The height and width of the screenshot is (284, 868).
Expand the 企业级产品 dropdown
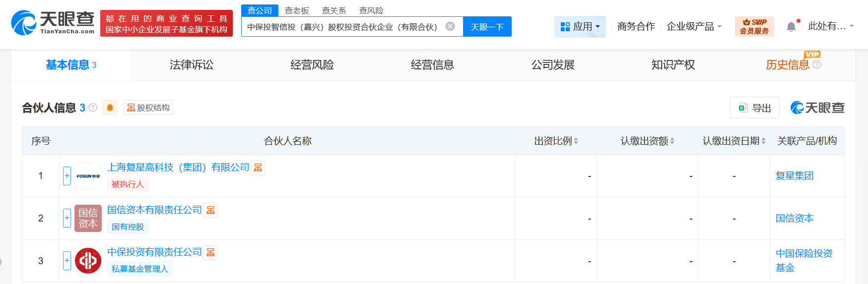(694, 26)
